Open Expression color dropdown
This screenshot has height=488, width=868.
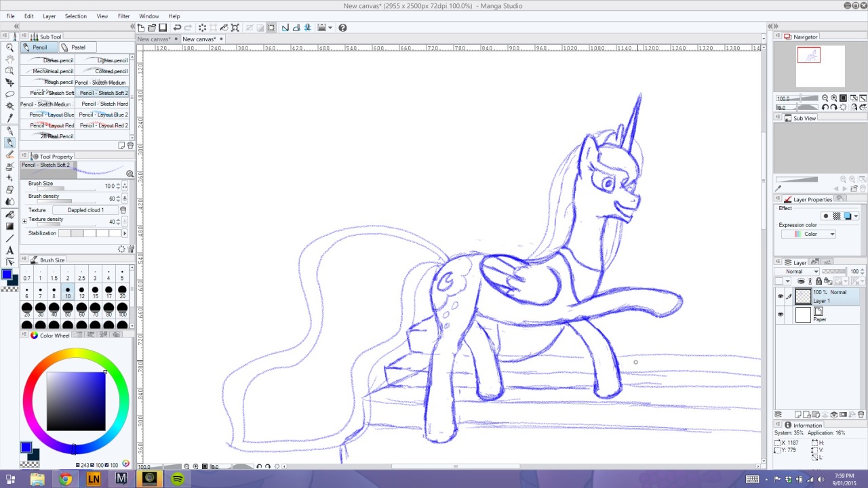[x=809, y=234]
